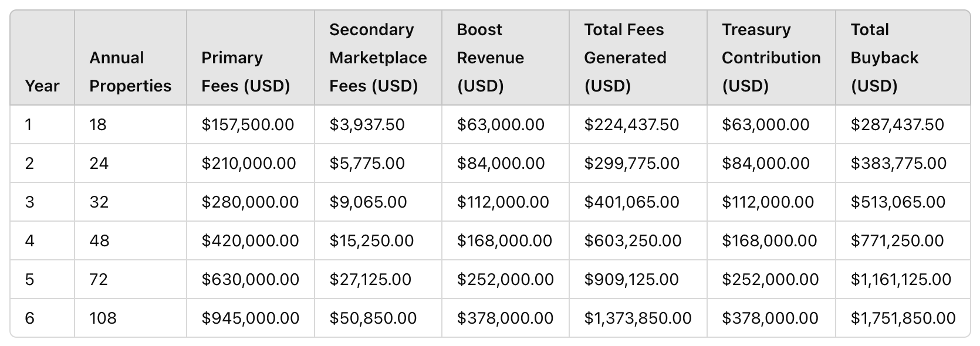This screenshot has height=346, width=980.
Task: Click the "Boost Revenue (USD)" header cell
Action: point(491,57)
